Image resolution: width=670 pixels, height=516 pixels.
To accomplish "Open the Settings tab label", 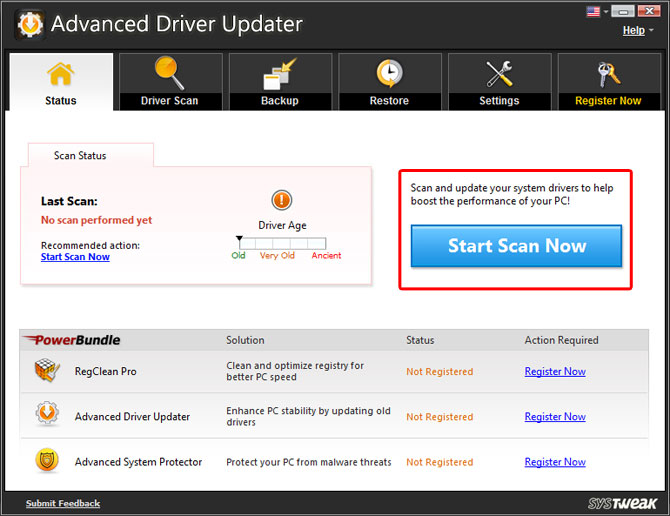I will 499,101.
